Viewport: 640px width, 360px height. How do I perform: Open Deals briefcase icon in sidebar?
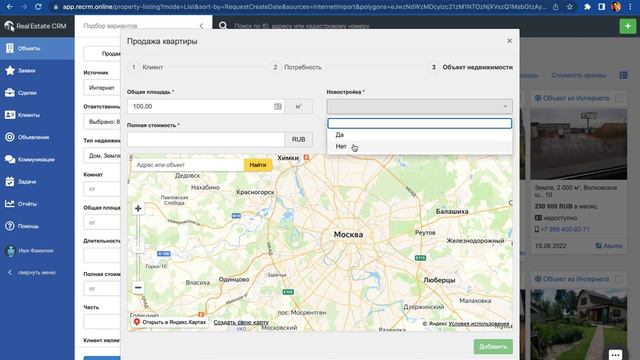coord(10,93)
